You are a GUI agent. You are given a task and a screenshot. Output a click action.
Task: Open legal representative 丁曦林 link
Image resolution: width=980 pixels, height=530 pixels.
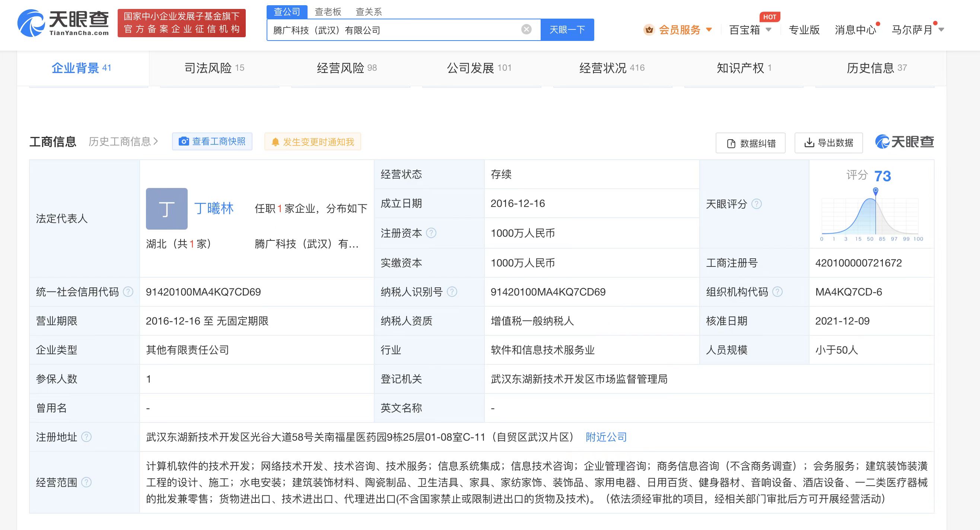[214, 208]
